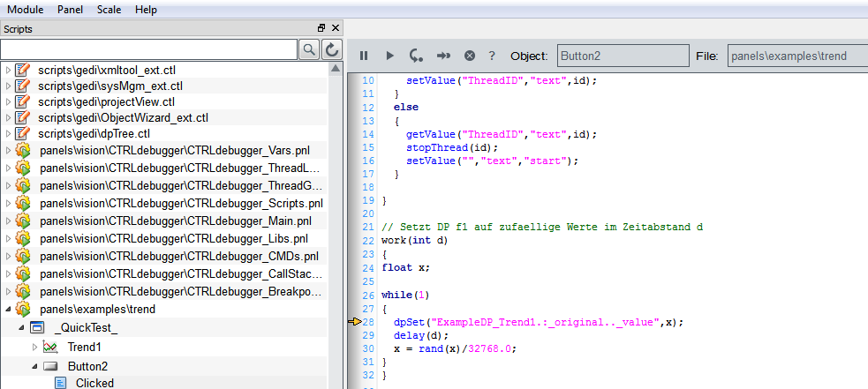The image size is (868, 389).
Task: Click the Object field showing Button2
Action: 620,56
